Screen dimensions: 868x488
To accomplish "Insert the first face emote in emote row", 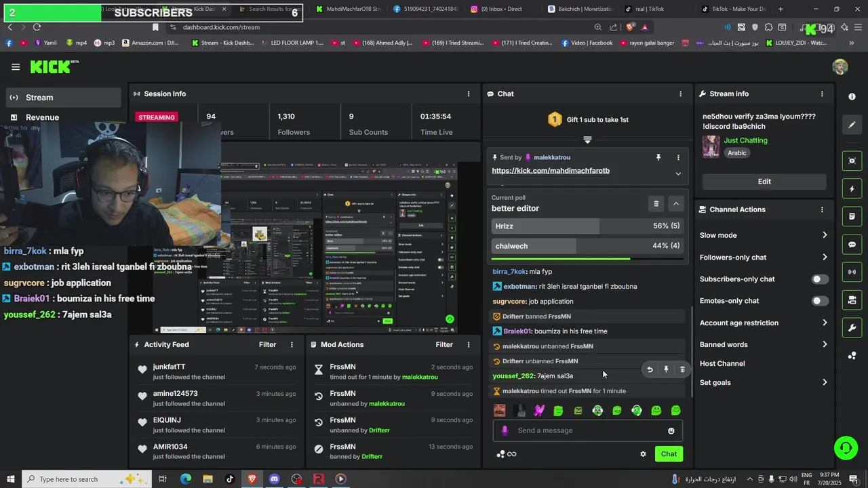I will click(x=500, y=410).
